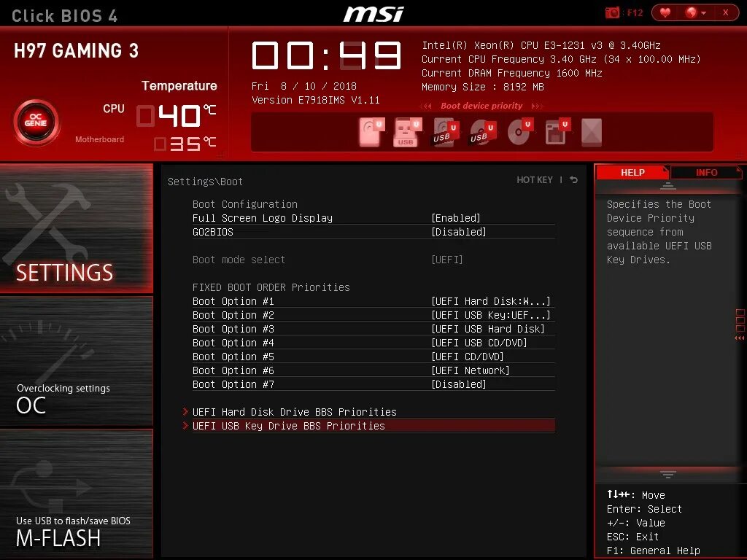Click the left arrows beside Boot device priority
The image size is (747, 560).
[x=426, y=106]
